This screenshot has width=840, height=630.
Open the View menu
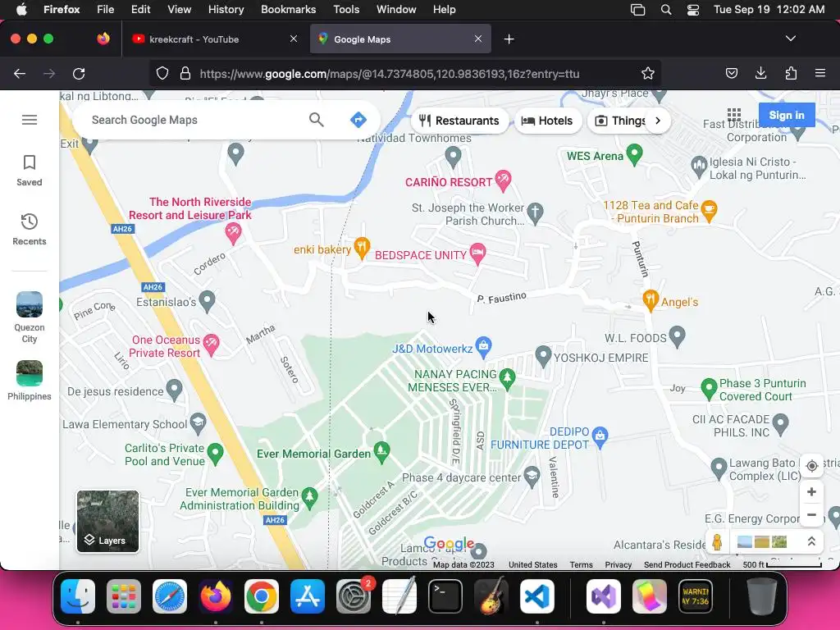[179, 10]
